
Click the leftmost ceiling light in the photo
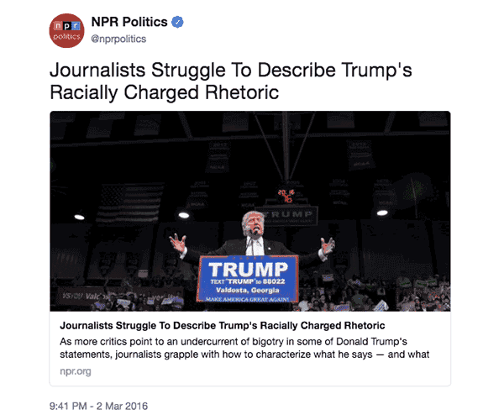coord(80,218)
